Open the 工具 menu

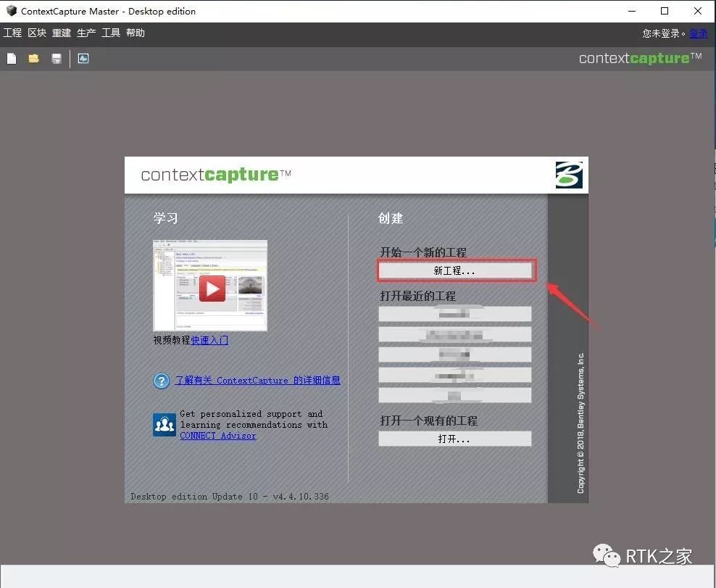click(111, 33)
